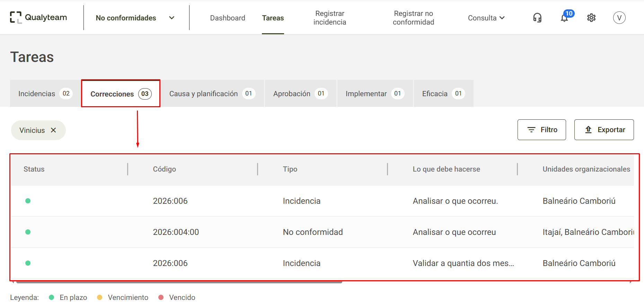Click the horizontal table scrollbar
Viewport: 644px width, 302px height.
tap(179, 282)
